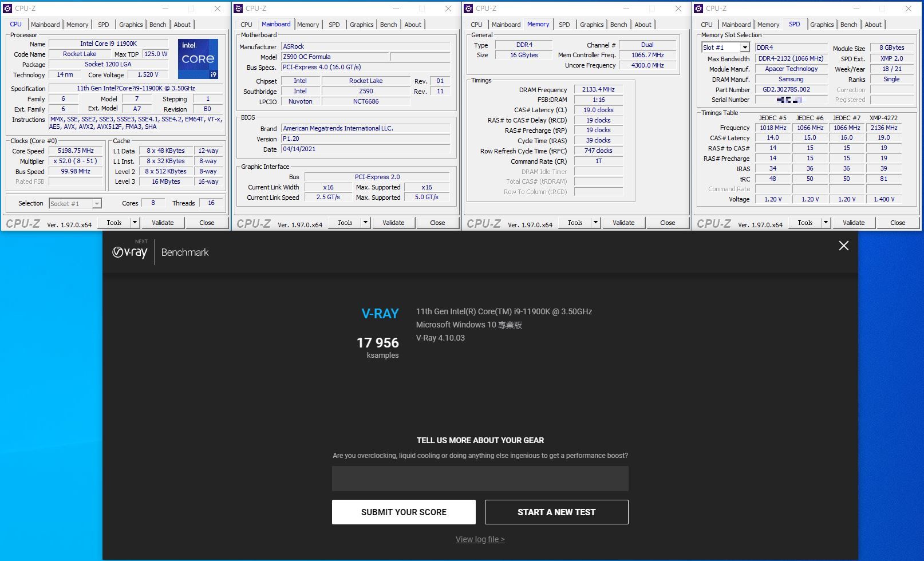
Task: Select the CPU tab in the SPD window
Action: pyautogui.click(x=706, y=25)
